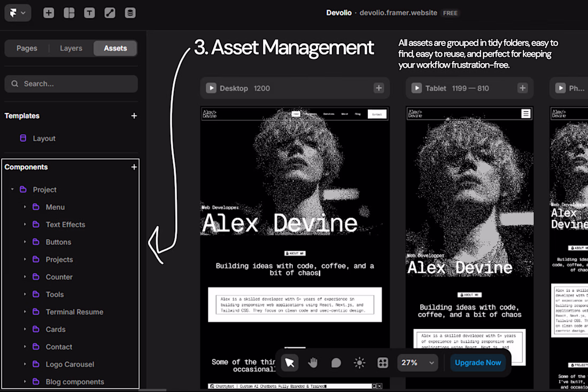Add a new template with Templates plus
Image resolution: width=588 pixels, height=392 pixels.
coord(134,116)
